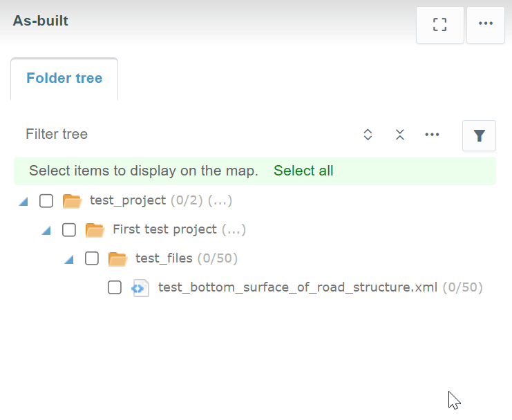Open the As-built panel options menu
This screenshot has height=420, width=512.
click(x=486, y=25)
